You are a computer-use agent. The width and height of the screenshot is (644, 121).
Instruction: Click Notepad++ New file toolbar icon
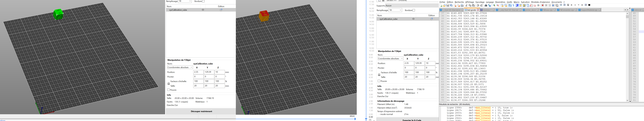(441, 5)
